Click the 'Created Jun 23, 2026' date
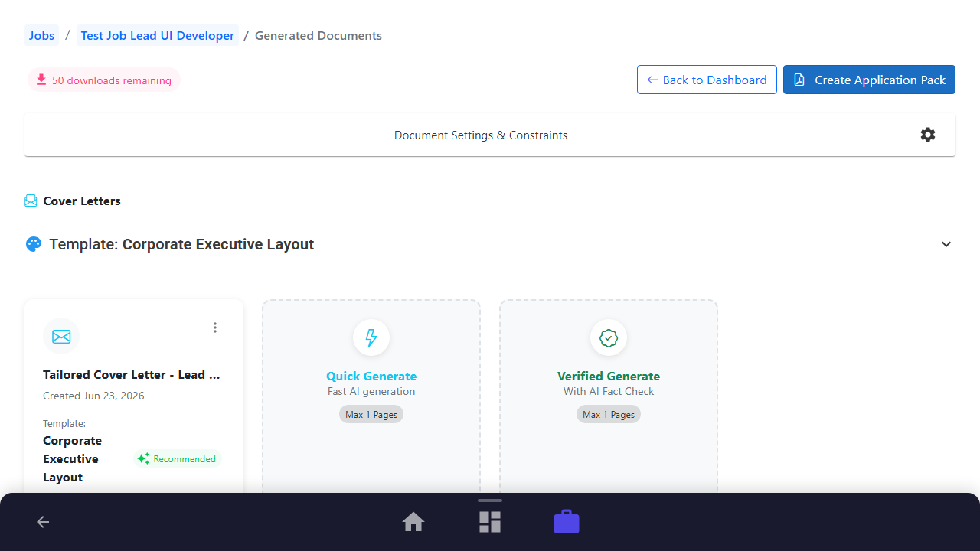Screen dimensions: 980x551 pyautogui.click(x=93, y=396)
